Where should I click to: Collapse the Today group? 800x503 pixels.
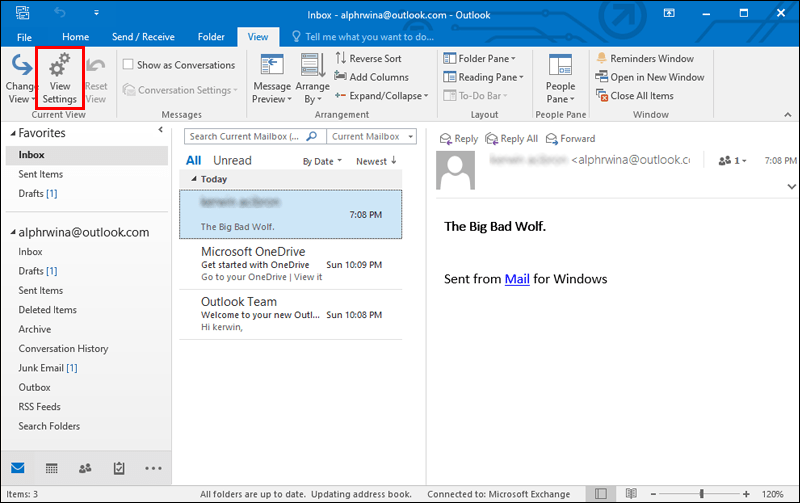click(x=194, y=179)
